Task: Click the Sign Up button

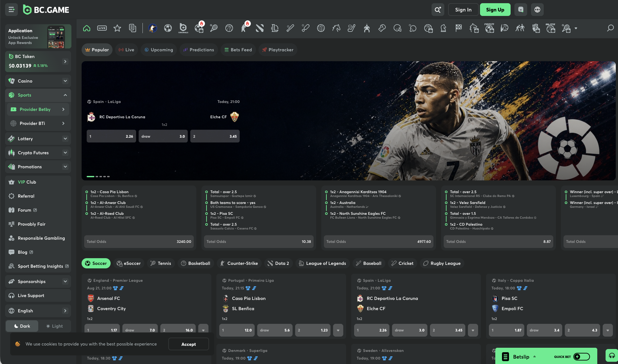Action: [x=495, y=10]
